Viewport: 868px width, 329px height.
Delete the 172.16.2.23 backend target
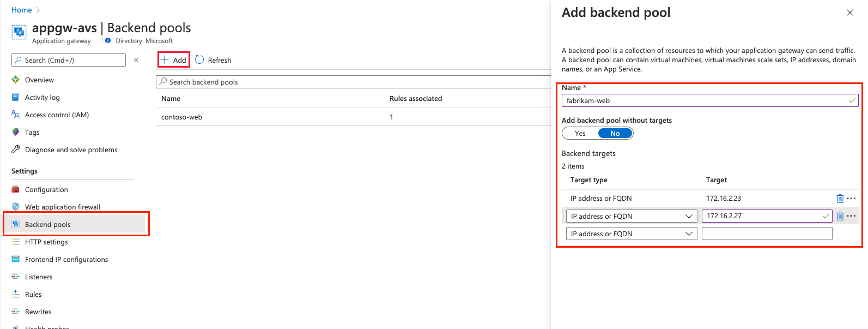(x=840, y=199)
